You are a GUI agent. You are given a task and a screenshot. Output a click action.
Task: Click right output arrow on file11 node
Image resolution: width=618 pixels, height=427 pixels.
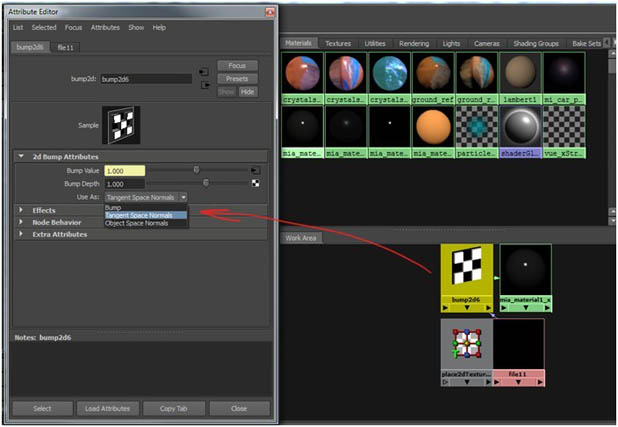point(540,382)
